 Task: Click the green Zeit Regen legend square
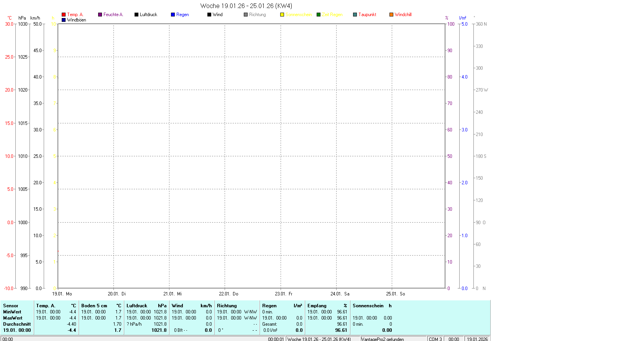pos(319,15)
